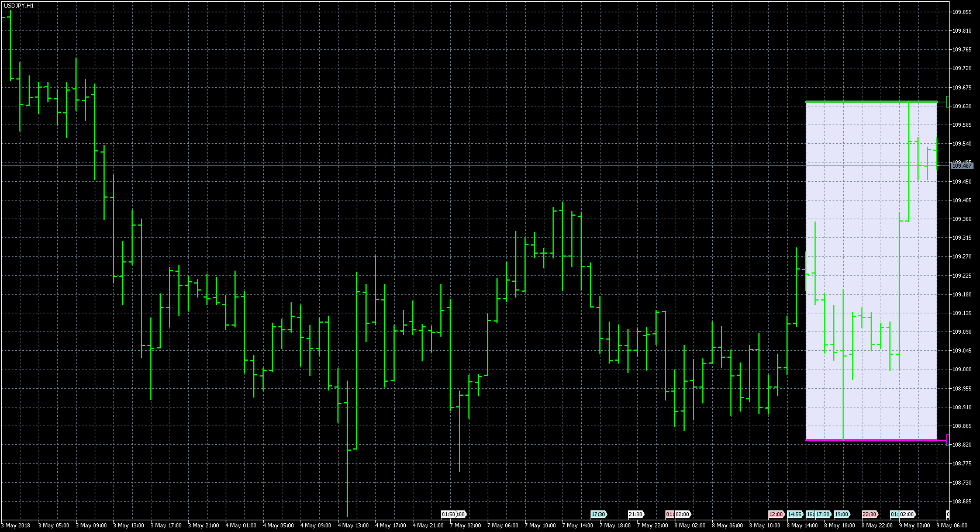
Task: Select the magenta lower range line
Action: [x=871, y=440]
